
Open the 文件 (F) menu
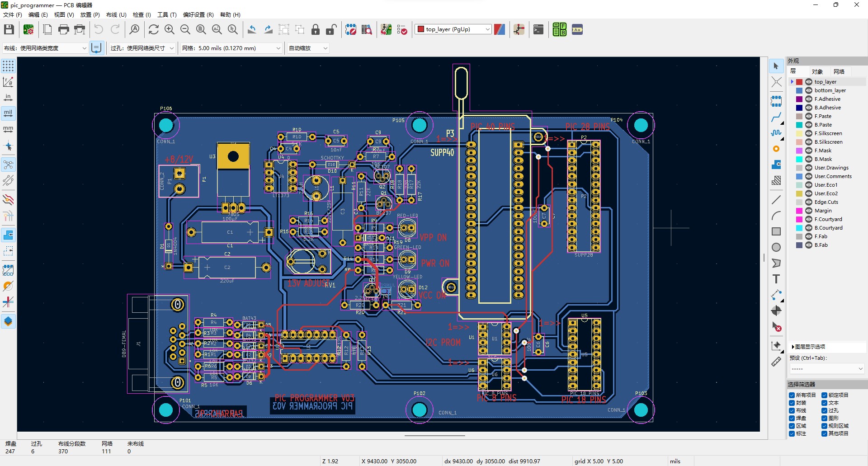(x=12, y=14)
